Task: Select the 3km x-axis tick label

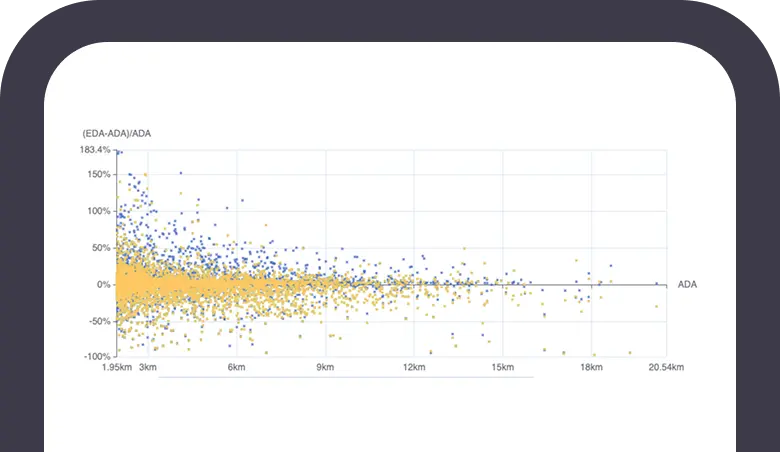Action: click(x=148, y=368)
